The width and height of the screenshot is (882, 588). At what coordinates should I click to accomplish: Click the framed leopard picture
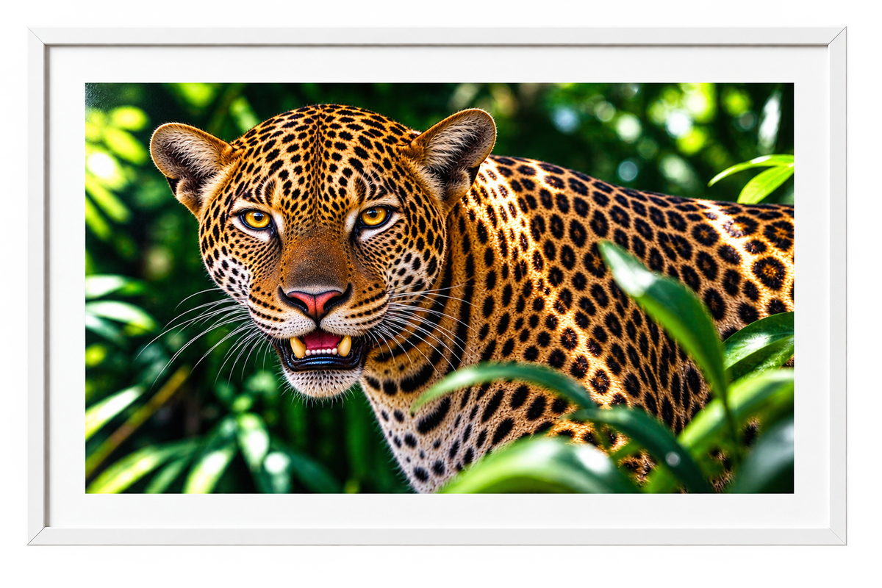pos(437,287)
